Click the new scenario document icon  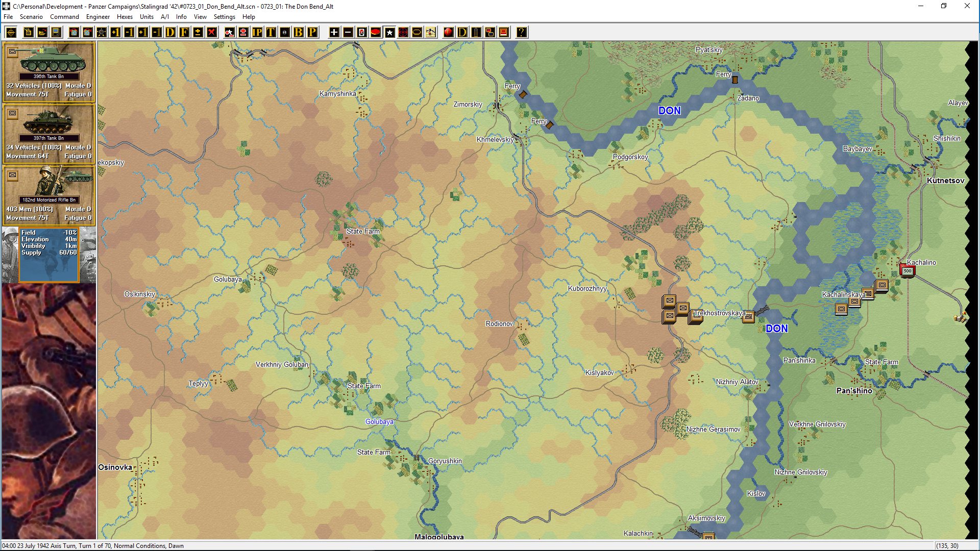(29, 33)
